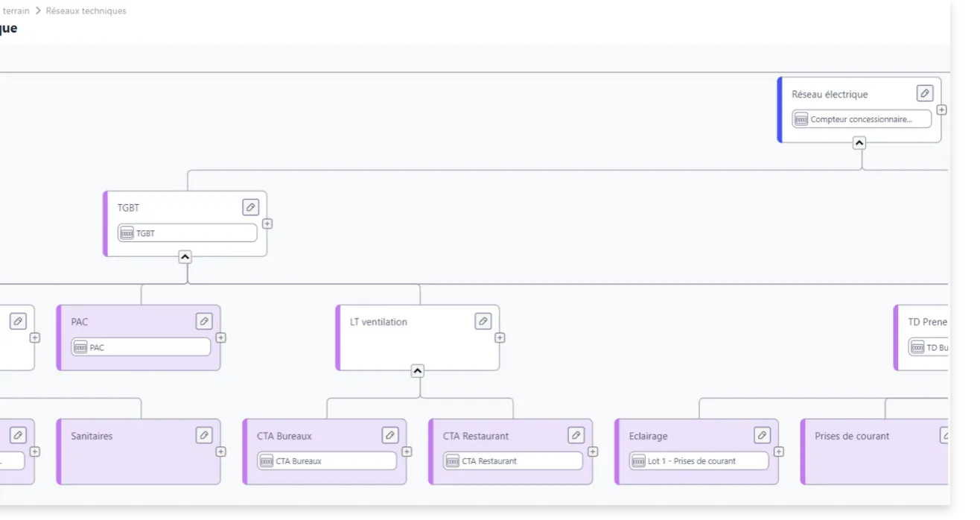Click plus handle on LT ventilation node
The height and width of the screenshot is (520, 980).
(500, 337)
